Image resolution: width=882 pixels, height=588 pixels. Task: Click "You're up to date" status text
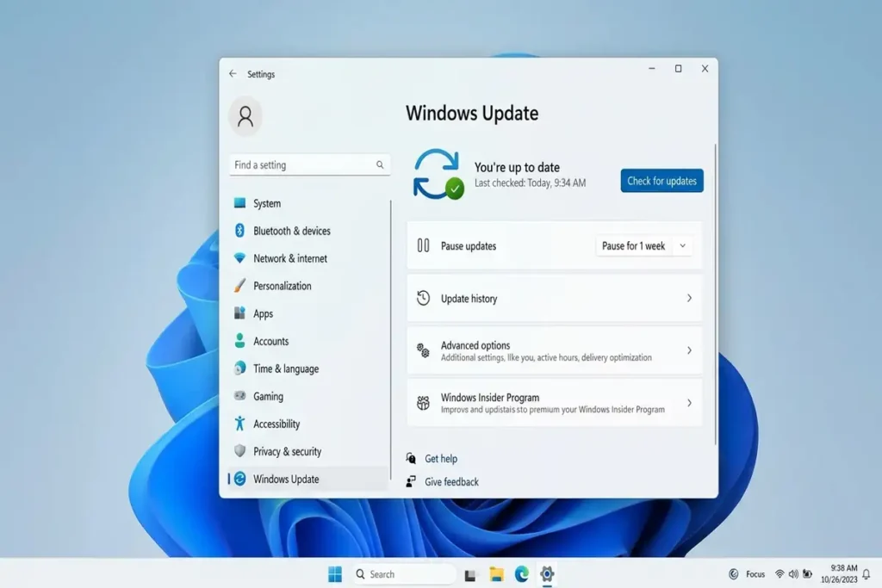[x=517, y=167]
